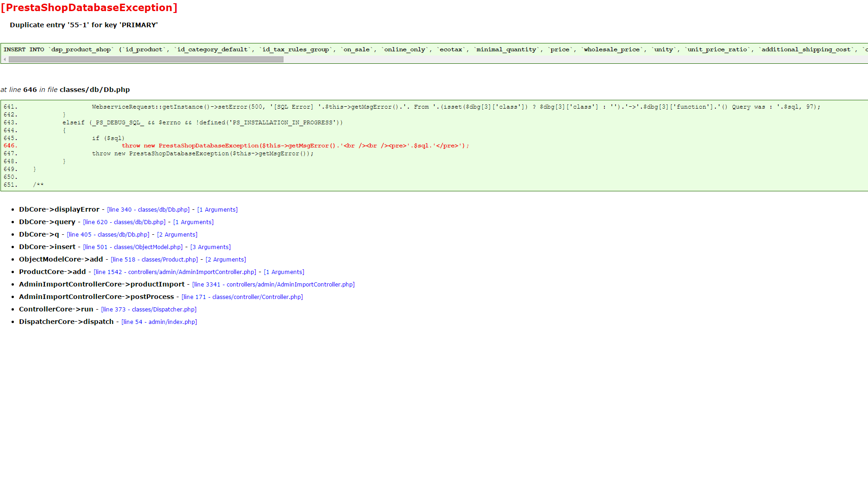Viewport: 868px width, 488px height.
Task: Click the ControllerCore->run method name
Action: [56, 309]
